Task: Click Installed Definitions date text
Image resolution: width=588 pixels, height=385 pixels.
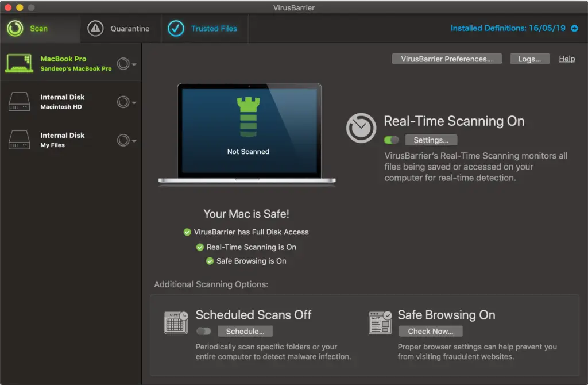Action: point(508,28)
